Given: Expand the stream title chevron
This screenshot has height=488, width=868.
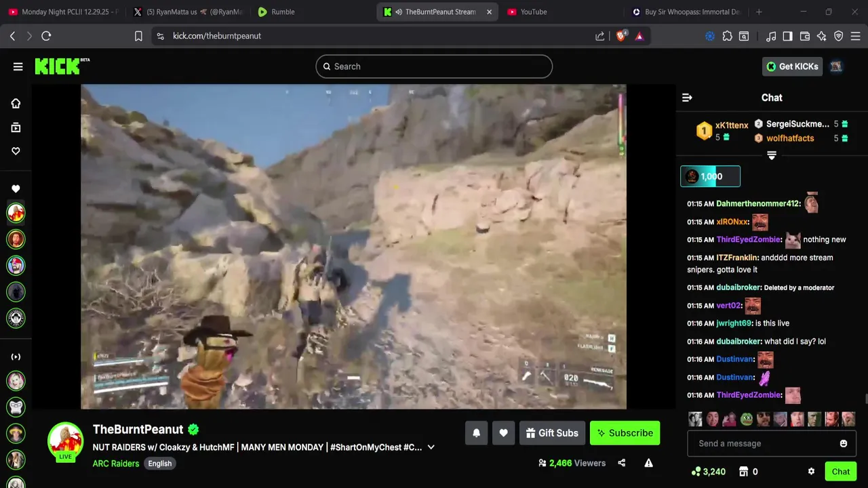Looking at the screenshot, I should (x=431, y=447).
